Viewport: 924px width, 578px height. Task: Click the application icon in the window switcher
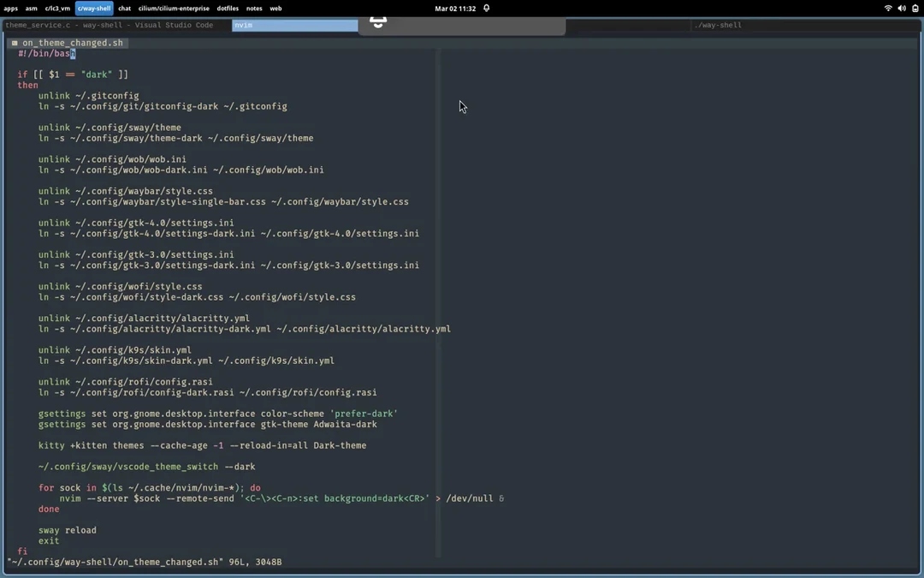tap(379, 23)
